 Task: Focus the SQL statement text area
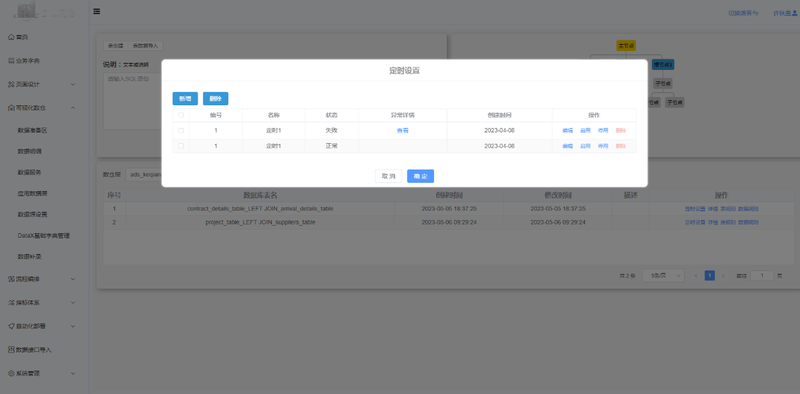(133, 101)
